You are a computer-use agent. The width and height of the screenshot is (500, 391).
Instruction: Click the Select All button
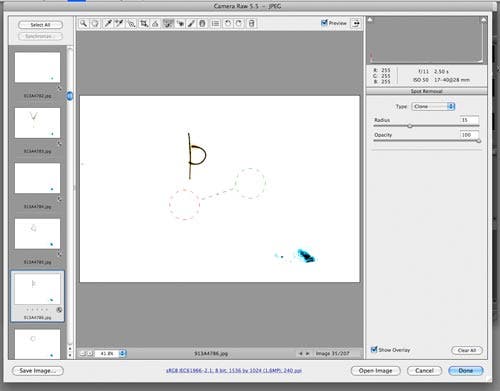click(40, 25)
